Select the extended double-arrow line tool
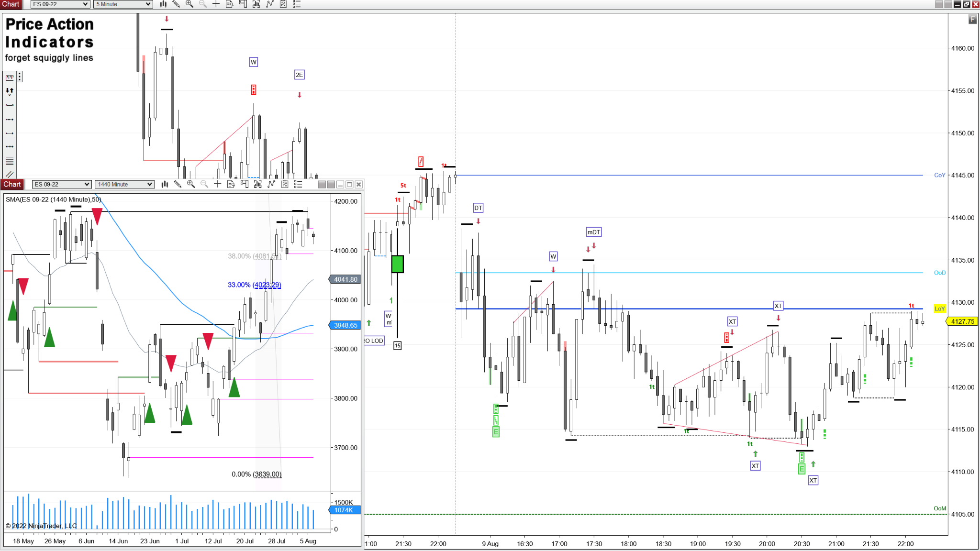Screen dimensions: 980x551 pos(10,147)
